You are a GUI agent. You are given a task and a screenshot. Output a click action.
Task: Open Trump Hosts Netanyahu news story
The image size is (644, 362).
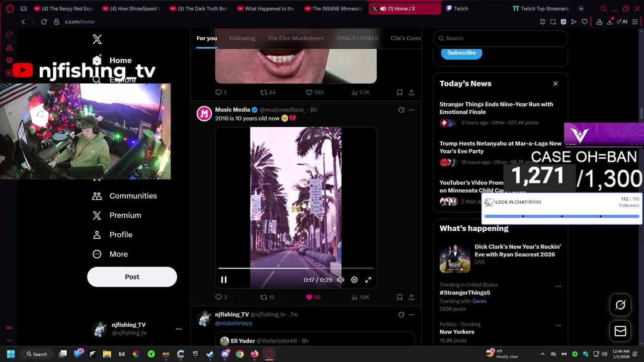coord(500,147)
